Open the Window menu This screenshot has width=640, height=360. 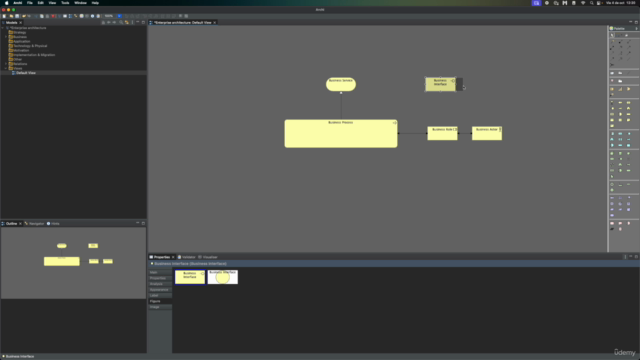coord(80,3)
